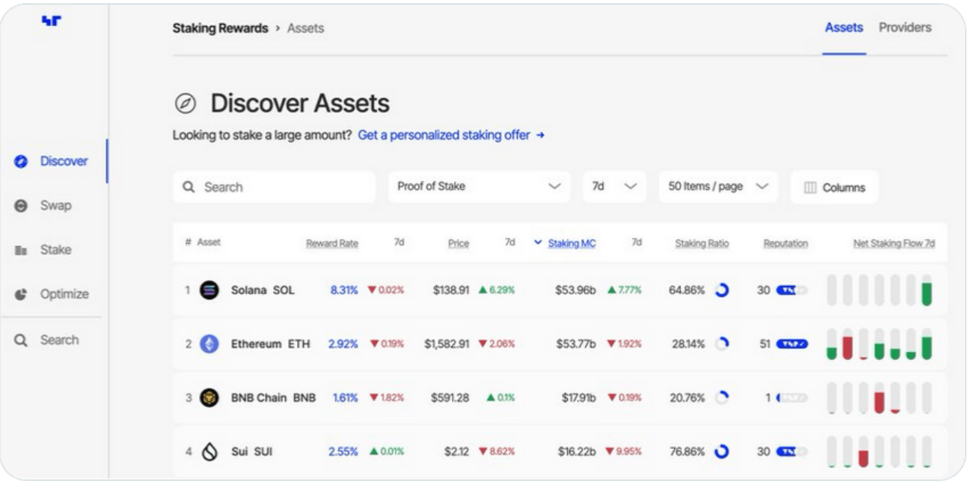Click the Ethereum coin logo
980x485 pixels.
coord(209,344)
